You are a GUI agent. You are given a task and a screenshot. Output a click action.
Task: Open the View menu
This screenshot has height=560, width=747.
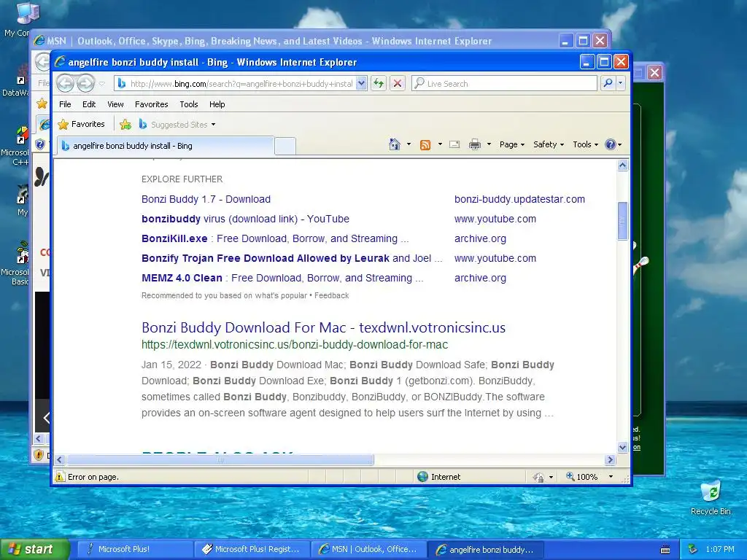tap(115, 104)
